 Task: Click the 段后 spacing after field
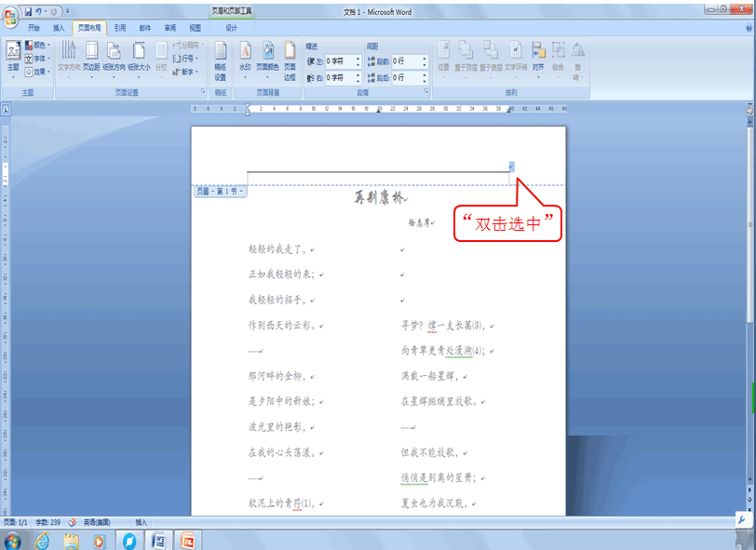pyautogui.click(x=407, y=77)
